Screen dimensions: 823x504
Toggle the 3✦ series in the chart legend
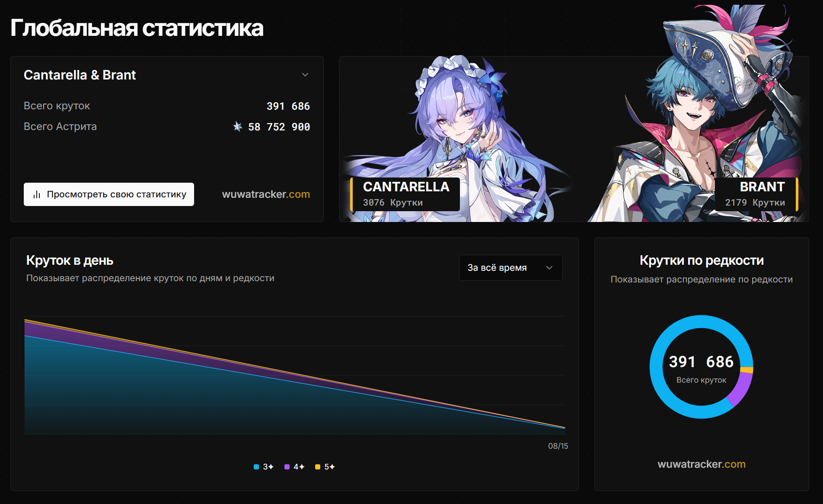click(x=264, y=467)
